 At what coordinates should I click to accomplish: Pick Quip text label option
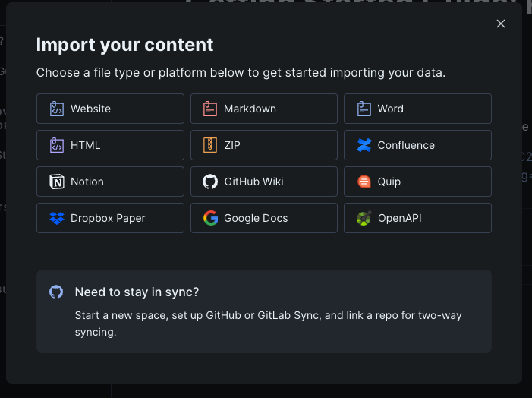point(389,182)
